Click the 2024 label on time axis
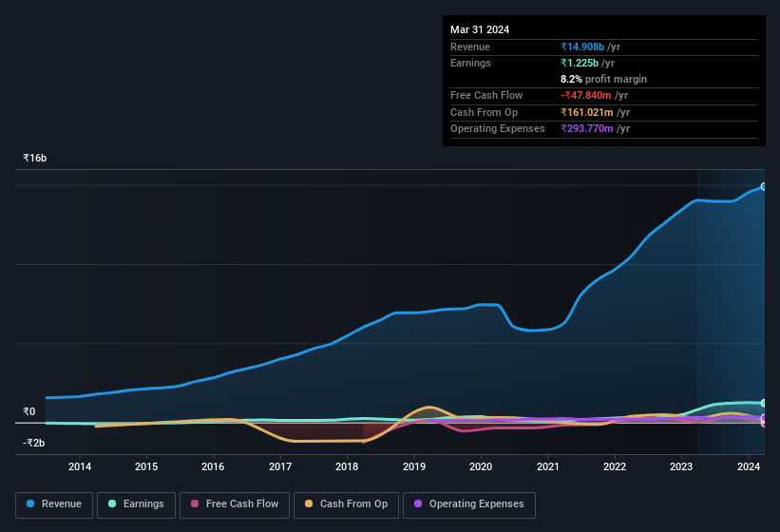Image resolution: width=780 pixels, height=532 pixels. (x=748, y=466)
